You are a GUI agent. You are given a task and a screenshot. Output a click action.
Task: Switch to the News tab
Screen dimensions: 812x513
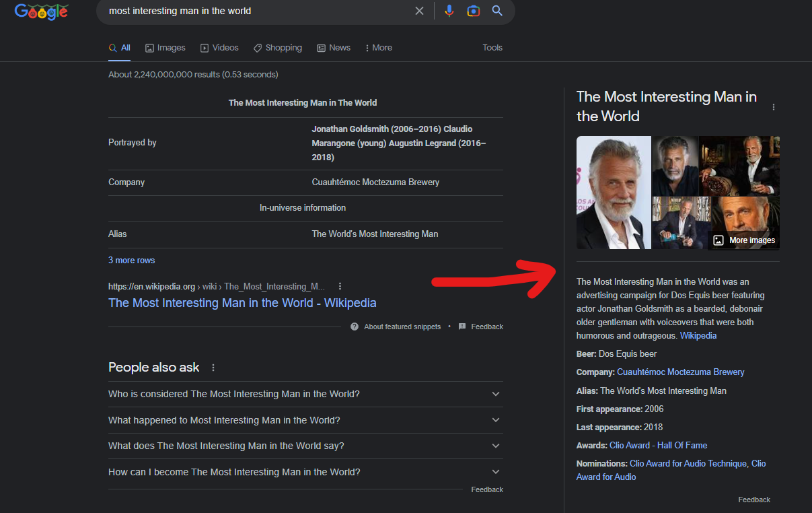(x=334, y=48)
